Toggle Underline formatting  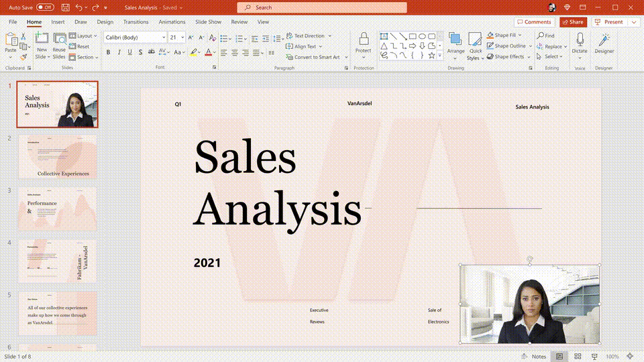click(129, 52)
